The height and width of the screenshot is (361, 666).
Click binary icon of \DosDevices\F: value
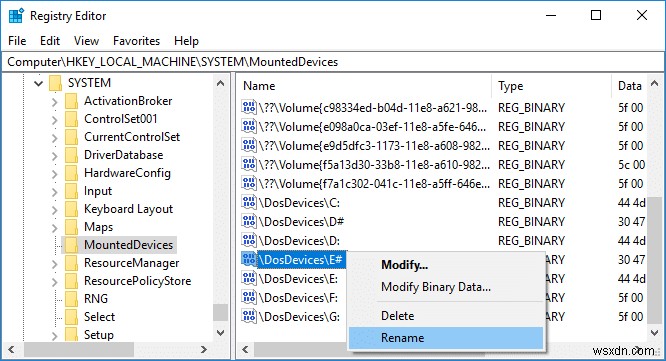tap(249, 297)
